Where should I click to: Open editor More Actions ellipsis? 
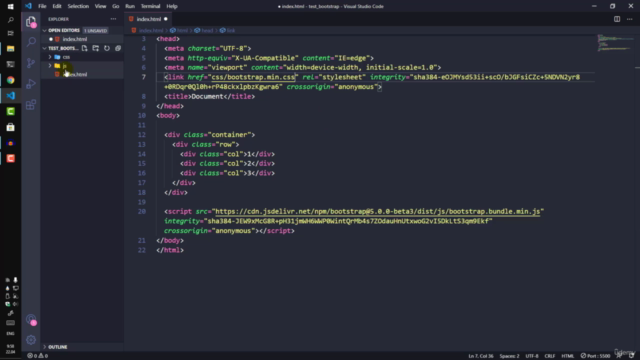coord(629,19)
